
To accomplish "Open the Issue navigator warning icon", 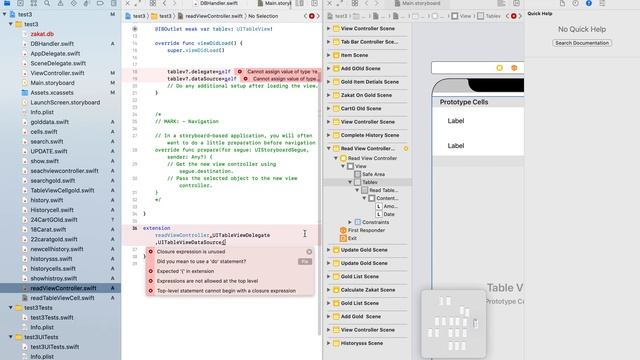I will pyautogui.click(x=60, y=3).
